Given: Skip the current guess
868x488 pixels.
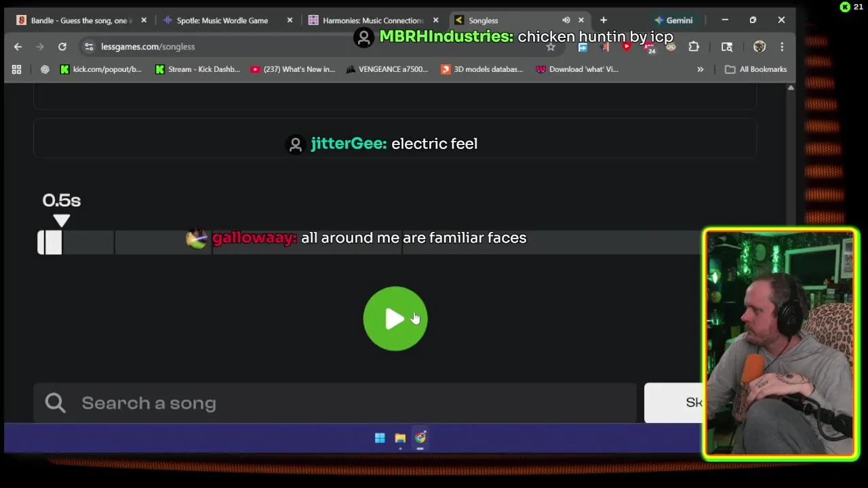Looking at the screenshot, I should coord(673,403).
